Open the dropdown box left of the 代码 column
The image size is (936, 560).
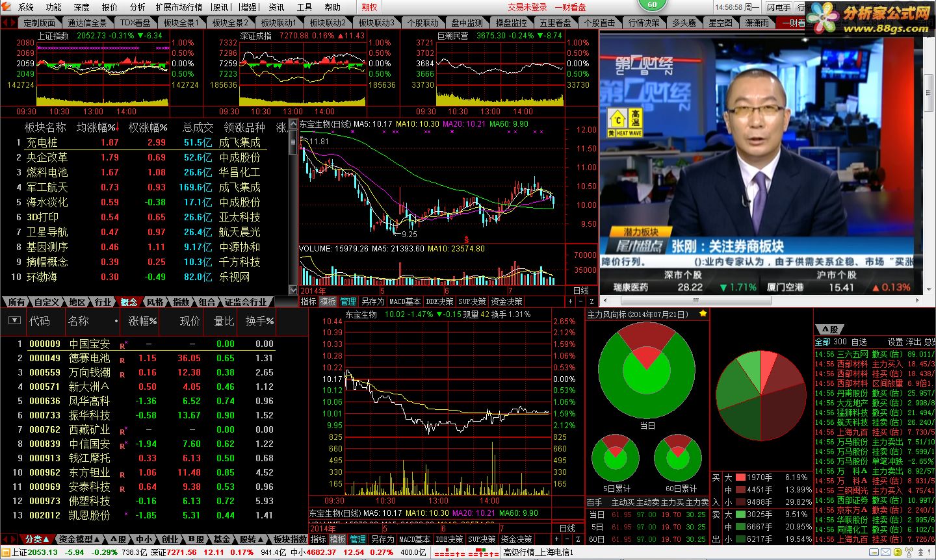coord(13,321)
